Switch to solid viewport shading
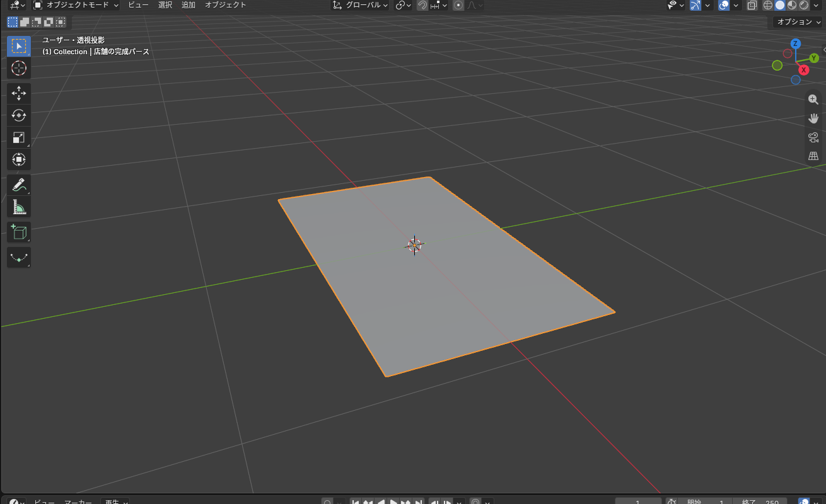 coord(780,5)
